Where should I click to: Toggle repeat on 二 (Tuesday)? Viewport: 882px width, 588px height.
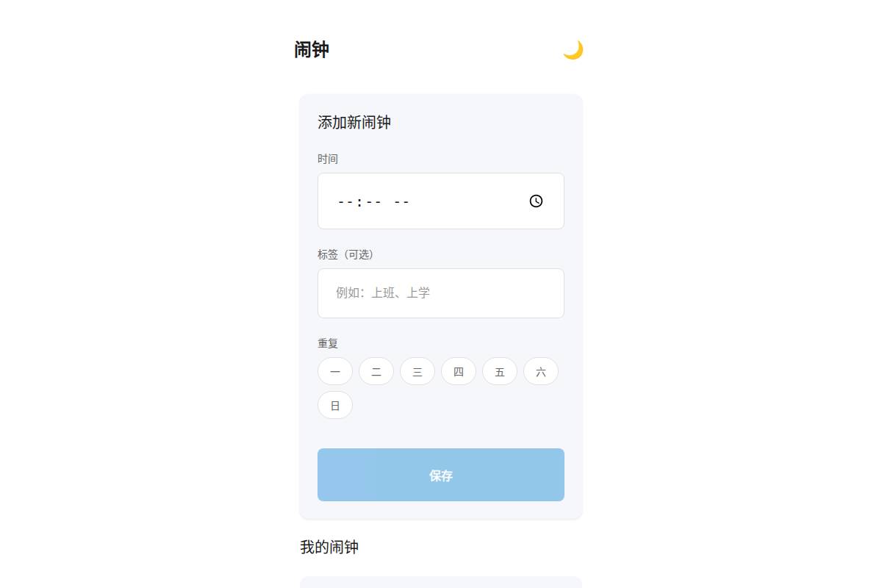click(376, 372)
